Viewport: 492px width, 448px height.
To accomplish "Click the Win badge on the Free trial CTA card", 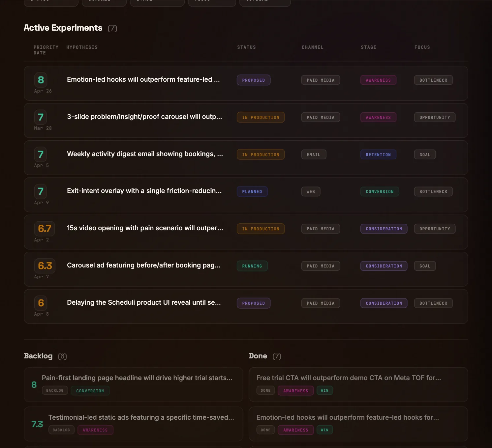I will tap(324, 391).
